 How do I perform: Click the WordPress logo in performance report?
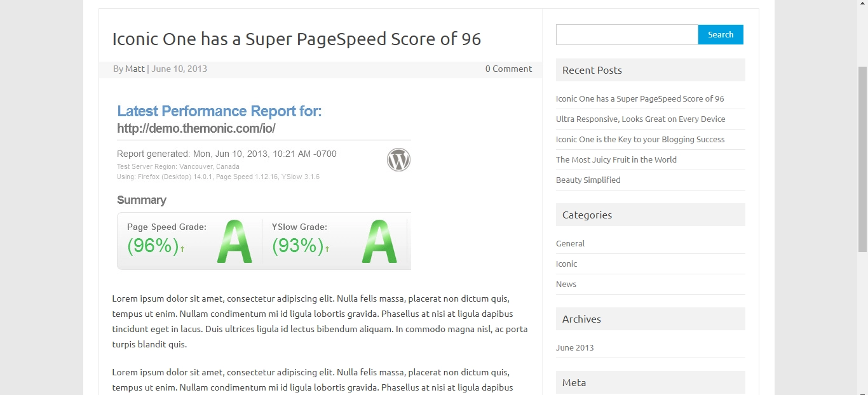tap(398, 160)
